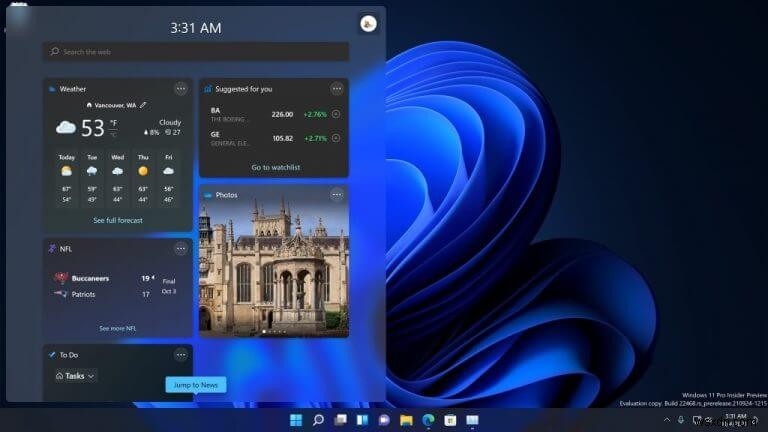Click the Jump to News button
The height and width of the screenshot is (432, 768).
pyautogui.click(x=195, y=385)
